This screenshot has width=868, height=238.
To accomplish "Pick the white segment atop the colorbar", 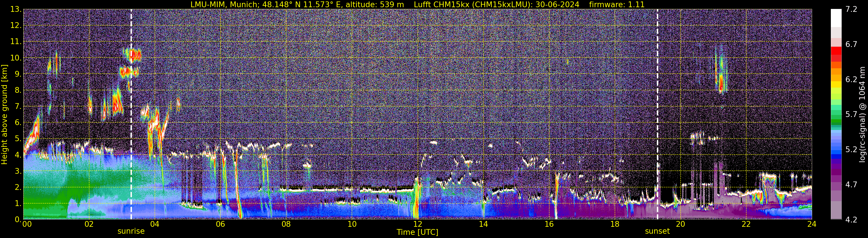I will [x=836, y=18].
